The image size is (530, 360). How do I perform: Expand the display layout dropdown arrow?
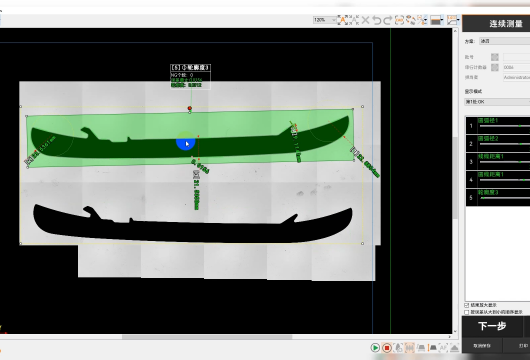[x=442, y=20]
